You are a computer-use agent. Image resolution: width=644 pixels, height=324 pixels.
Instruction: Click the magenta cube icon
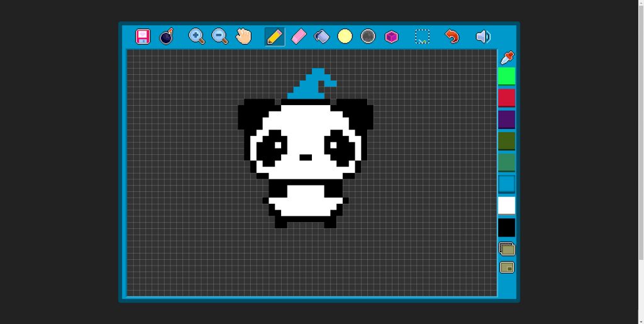[391, 37]
